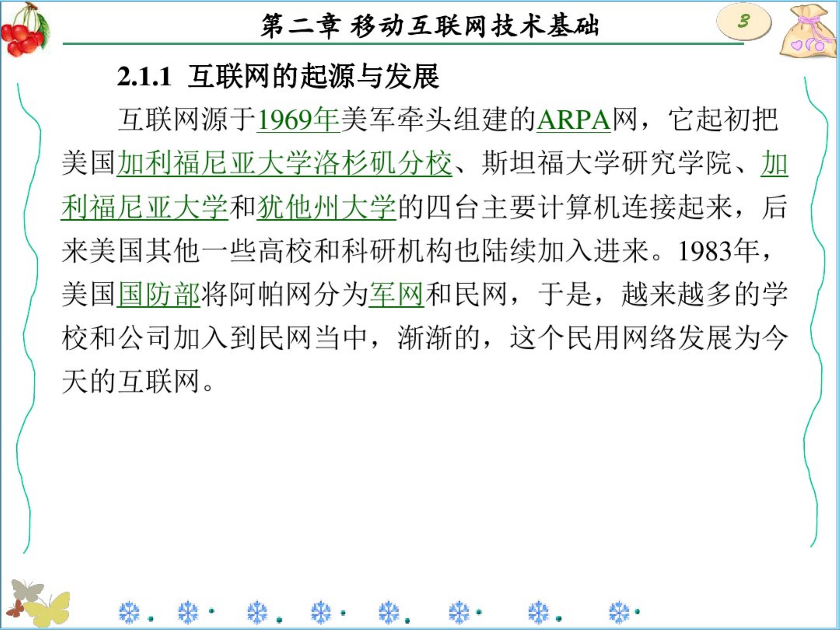Click the text 将阿帕网分为

(284, 294)
